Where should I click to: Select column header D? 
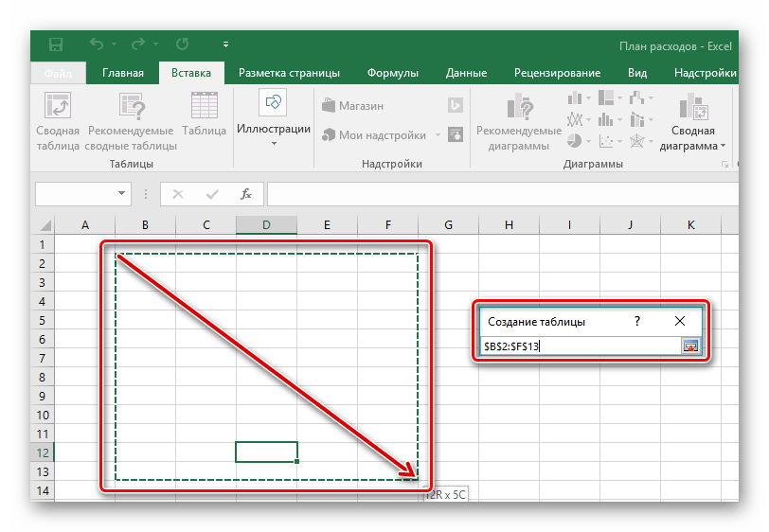[266, 224]
